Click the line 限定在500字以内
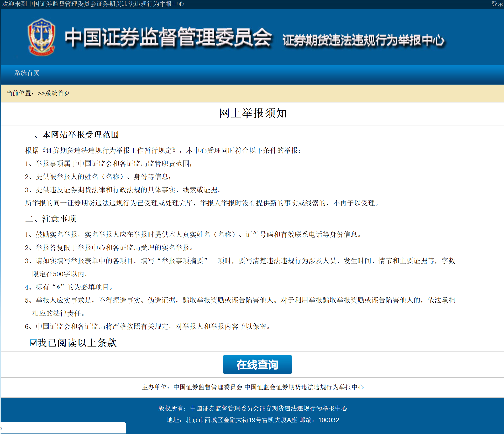 pyautogui.click(x=61, y=274)
